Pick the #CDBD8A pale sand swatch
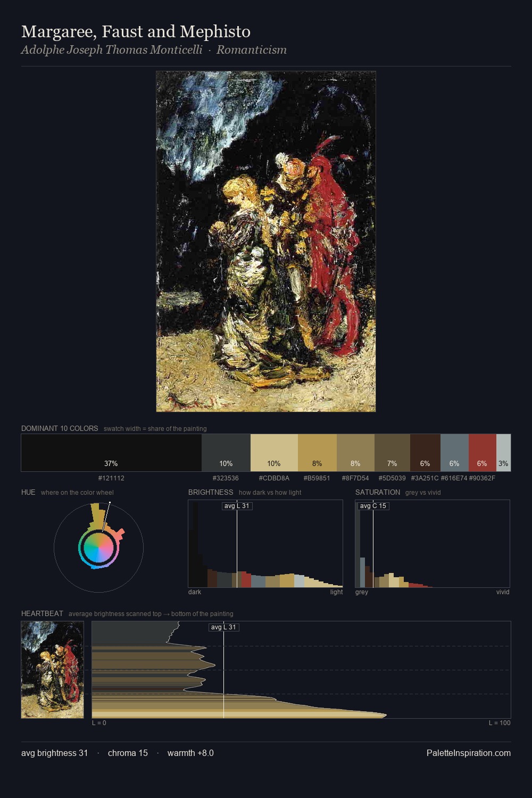Screen dimensions: 532x798 tap(274, 453)
